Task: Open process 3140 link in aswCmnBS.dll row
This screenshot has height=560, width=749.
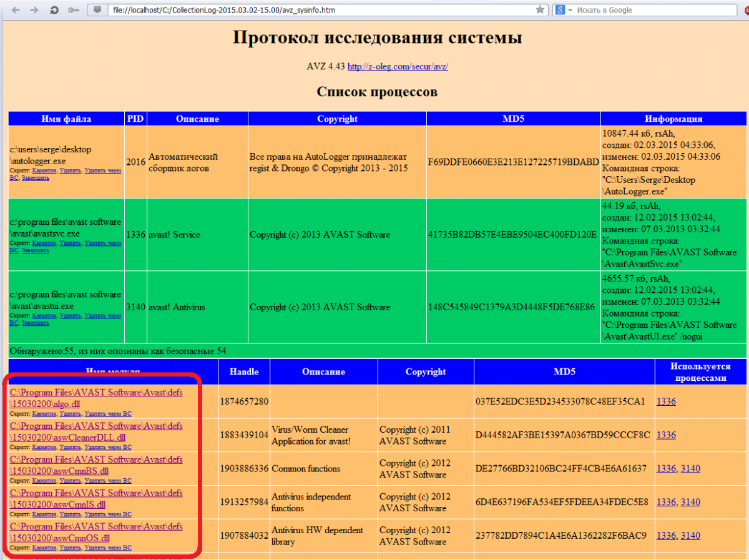Action: [x=690, y=469]
